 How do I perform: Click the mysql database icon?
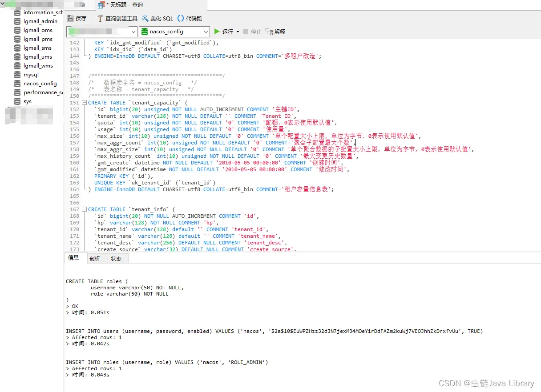(17, 75)
